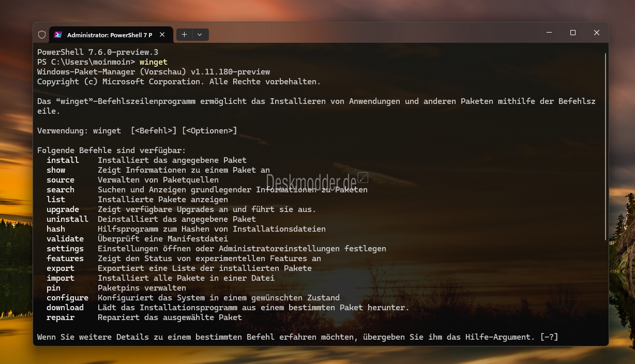635x364 pixels.
Task: Click the 'import' command name
Action: click(x=61, y=278)
